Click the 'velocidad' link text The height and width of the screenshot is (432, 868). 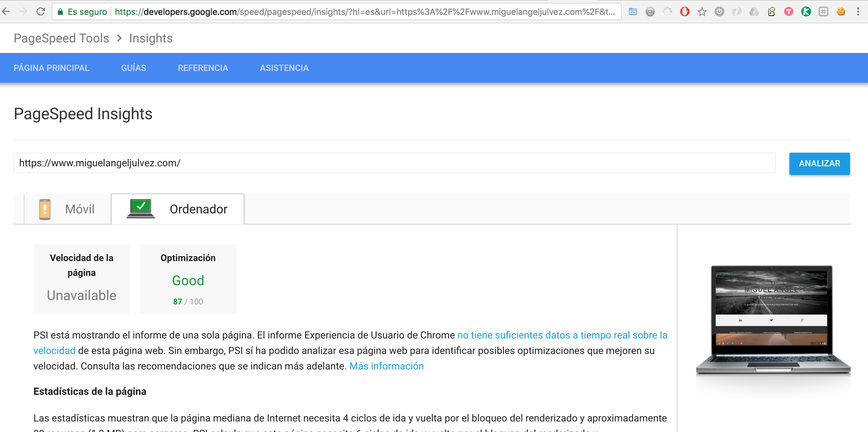54,351
